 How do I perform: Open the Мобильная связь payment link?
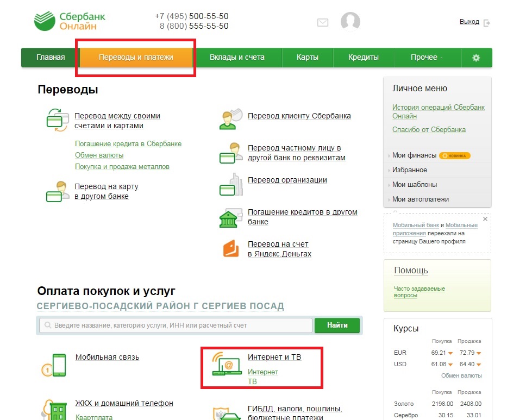pyautogui.click(x=108, y=358)
